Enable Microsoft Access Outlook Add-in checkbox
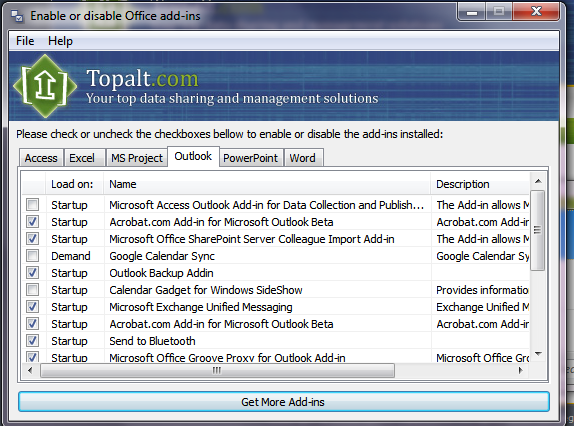This screenshot has height=426, width=574. pyautogui.click(x=32, y=205)
